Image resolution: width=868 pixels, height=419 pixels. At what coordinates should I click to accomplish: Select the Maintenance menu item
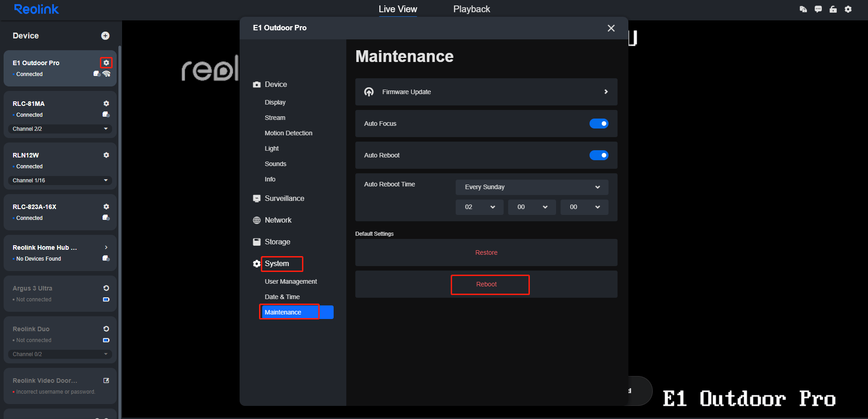(x=297, y=312)
